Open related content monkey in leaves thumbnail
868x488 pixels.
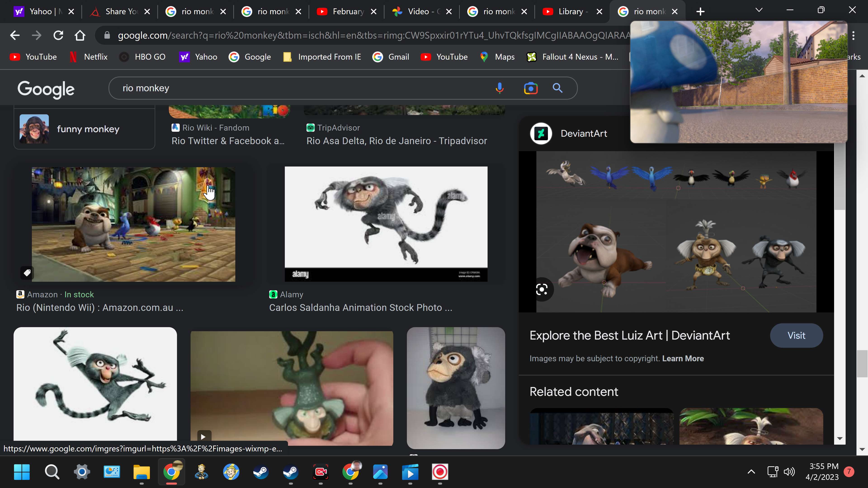pos(751,426)
